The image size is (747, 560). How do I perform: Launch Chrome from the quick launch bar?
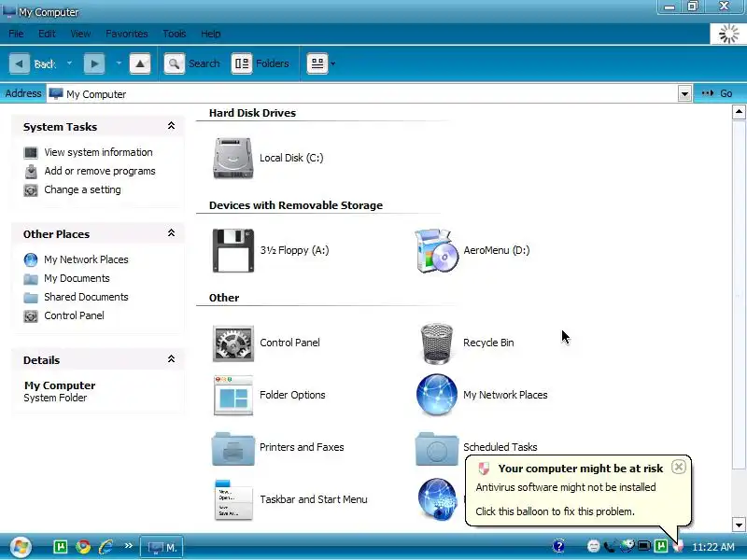click(83, 547)
